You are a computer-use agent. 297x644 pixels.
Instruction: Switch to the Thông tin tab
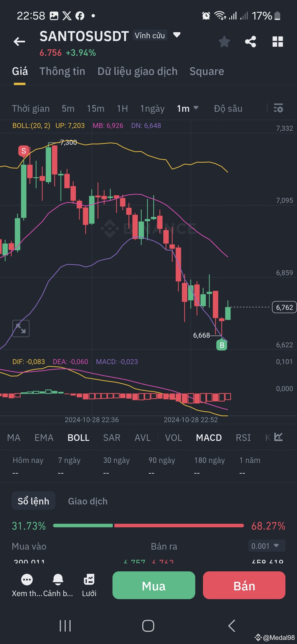[x=62, y=71]
